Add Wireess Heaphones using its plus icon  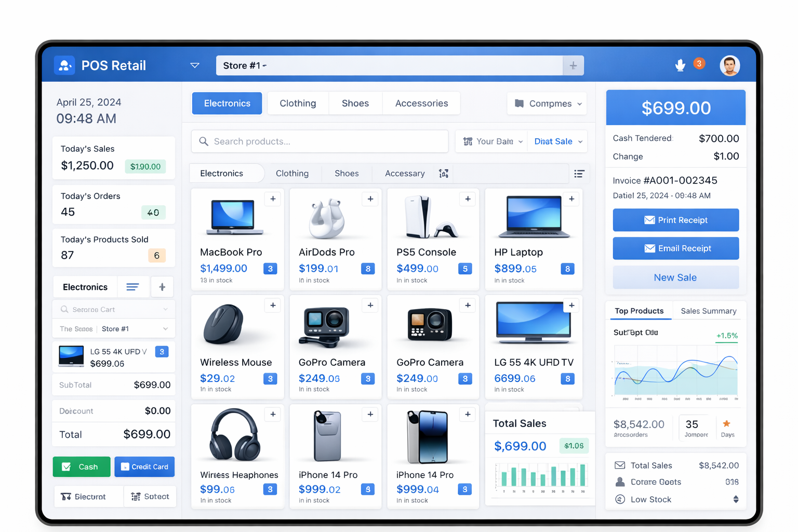tap(273, 414)
